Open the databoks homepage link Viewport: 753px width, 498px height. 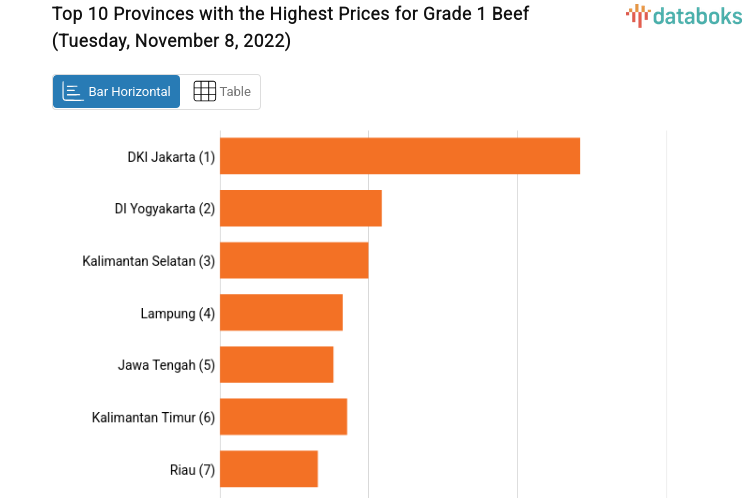point(684,15)
